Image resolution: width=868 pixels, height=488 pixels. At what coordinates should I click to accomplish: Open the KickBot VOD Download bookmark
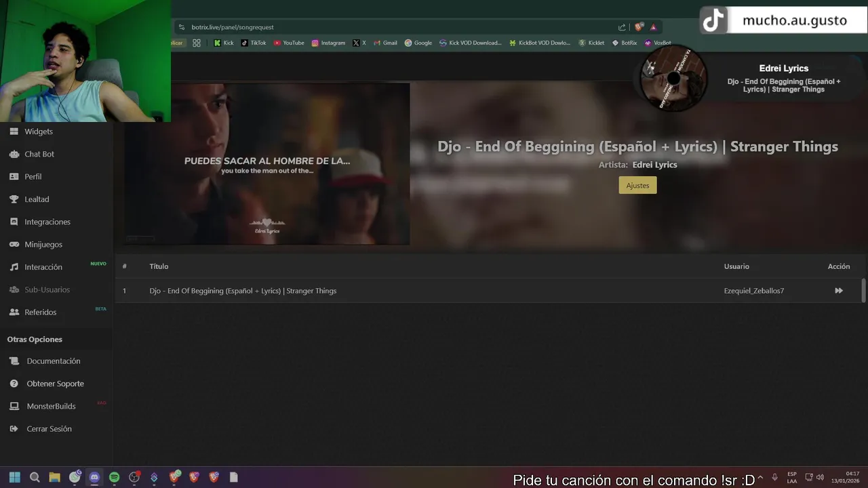pos(540,43)
